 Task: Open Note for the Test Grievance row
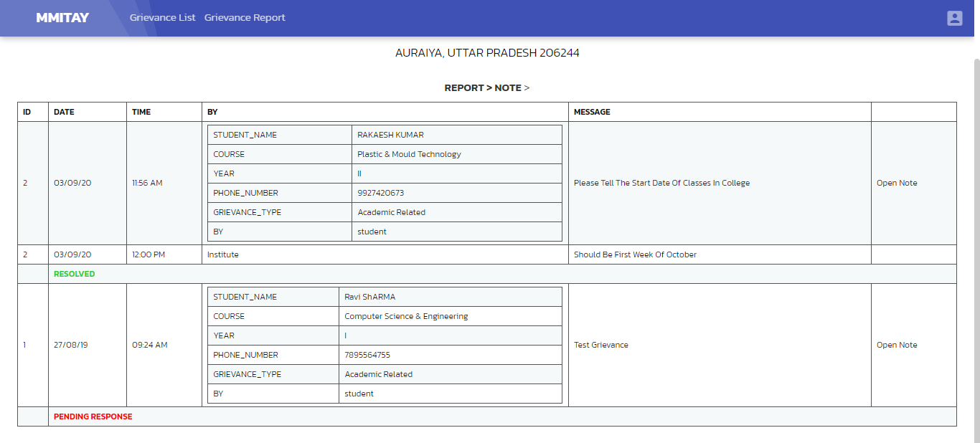tap(897, 345)
